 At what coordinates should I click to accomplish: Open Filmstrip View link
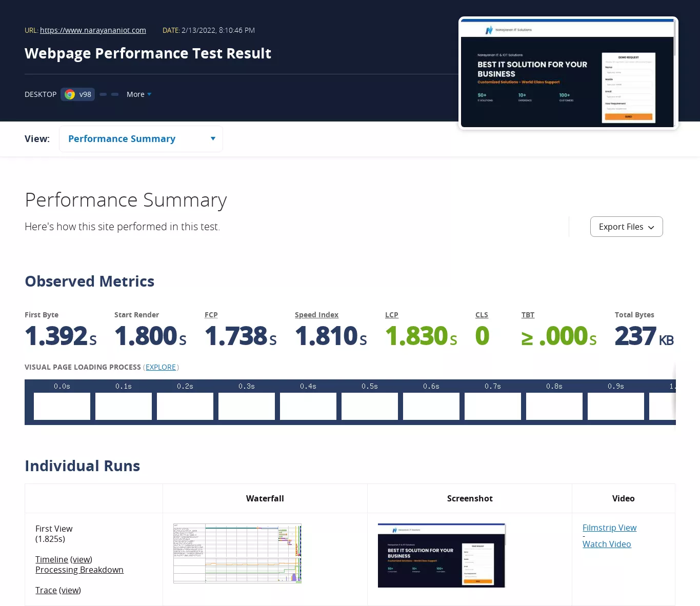[x=609, y=528]
